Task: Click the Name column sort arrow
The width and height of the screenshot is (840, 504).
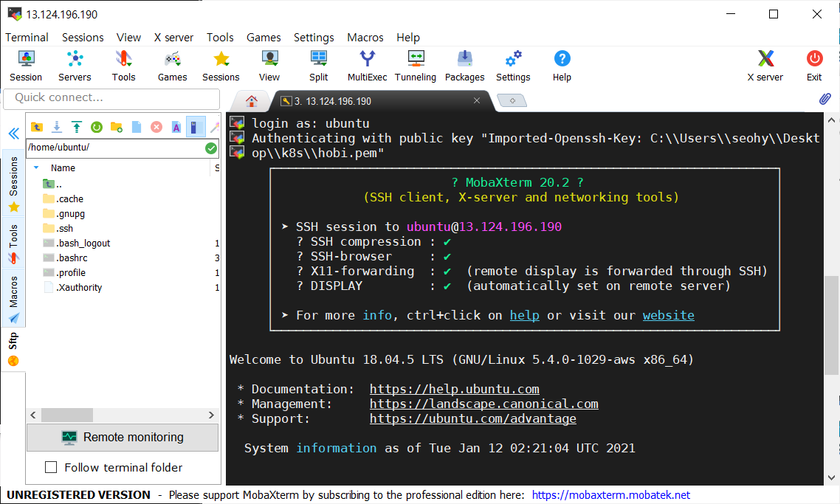Action: click(x=36, y=168)
